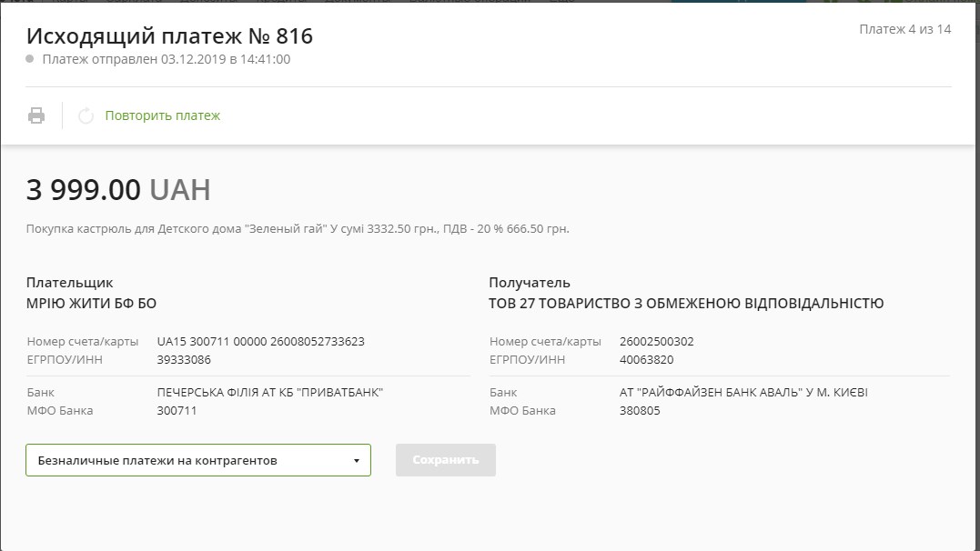The image size is (980, 551).
Task: Select the payer МФО value 300711
Action: pyautogui.click(x=177, y=410)
